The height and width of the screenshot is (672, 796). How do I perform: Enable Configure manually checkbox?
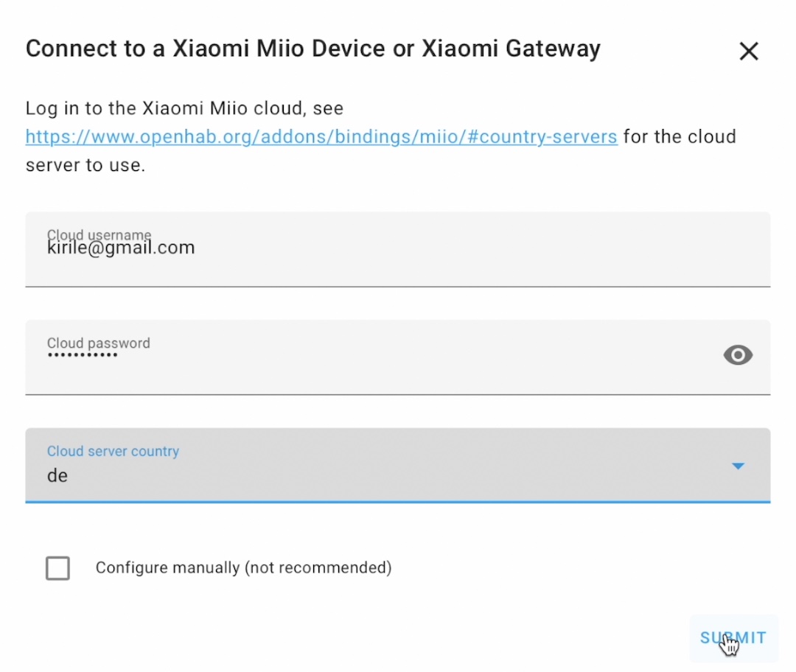coord(58,568)
